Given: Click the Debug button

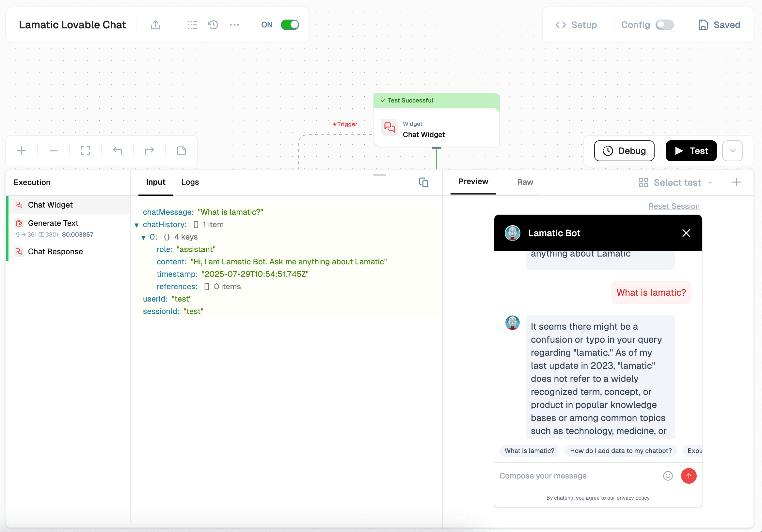Looking at the screenshot, I should [x=624, y=151].
